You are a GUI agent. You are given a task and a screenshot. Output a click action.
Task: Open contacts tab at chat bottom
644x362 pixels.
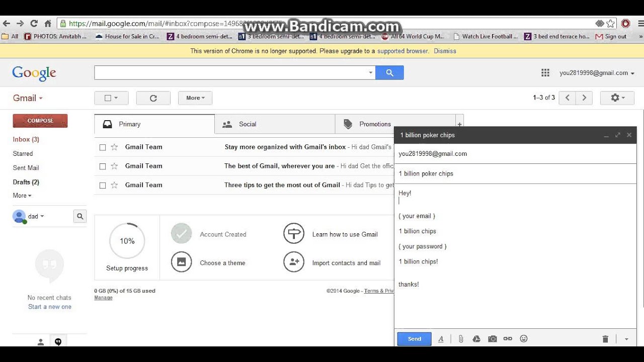[x=41, y=342]
